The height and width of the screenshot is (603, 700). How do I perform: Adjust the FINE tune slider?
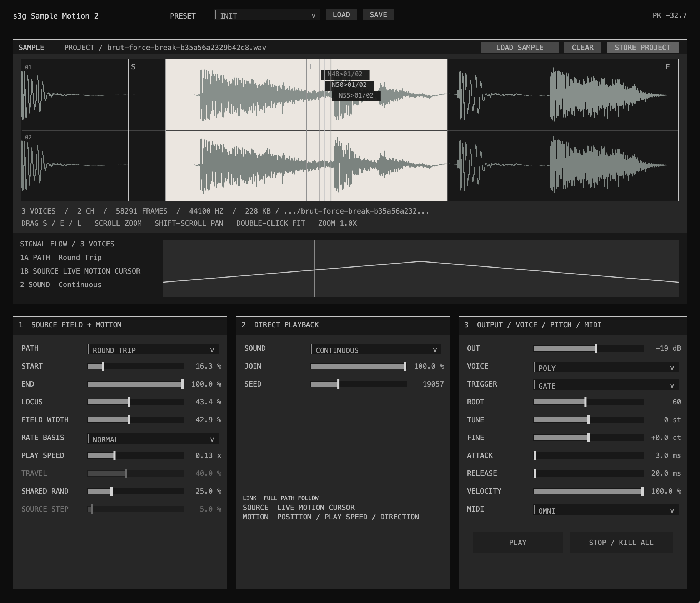(589, 438)
